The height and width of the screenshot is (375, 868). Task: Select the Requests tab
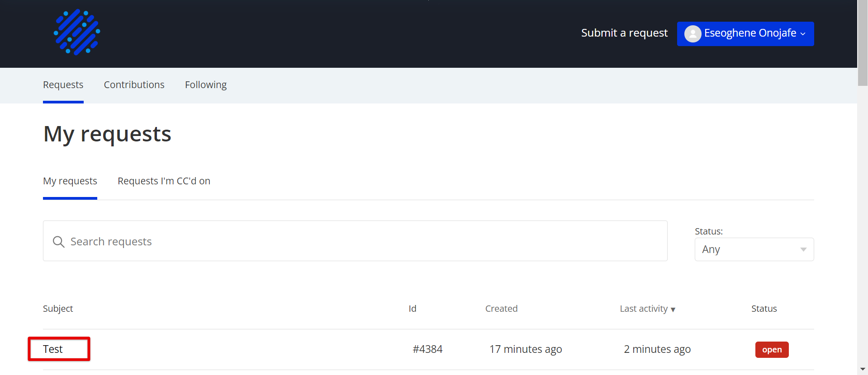[63, 85]
